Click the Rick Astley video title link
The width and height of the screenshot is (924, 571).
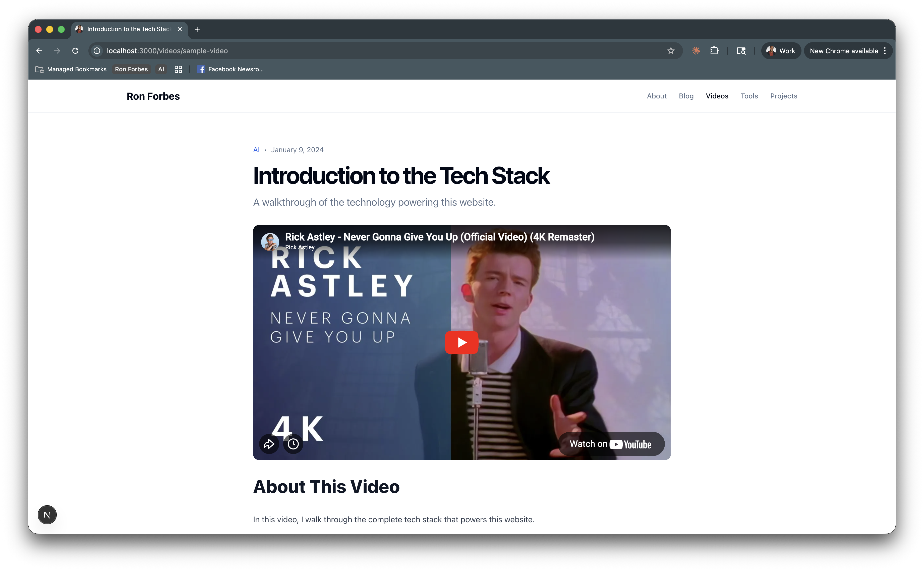coord(440,237)
